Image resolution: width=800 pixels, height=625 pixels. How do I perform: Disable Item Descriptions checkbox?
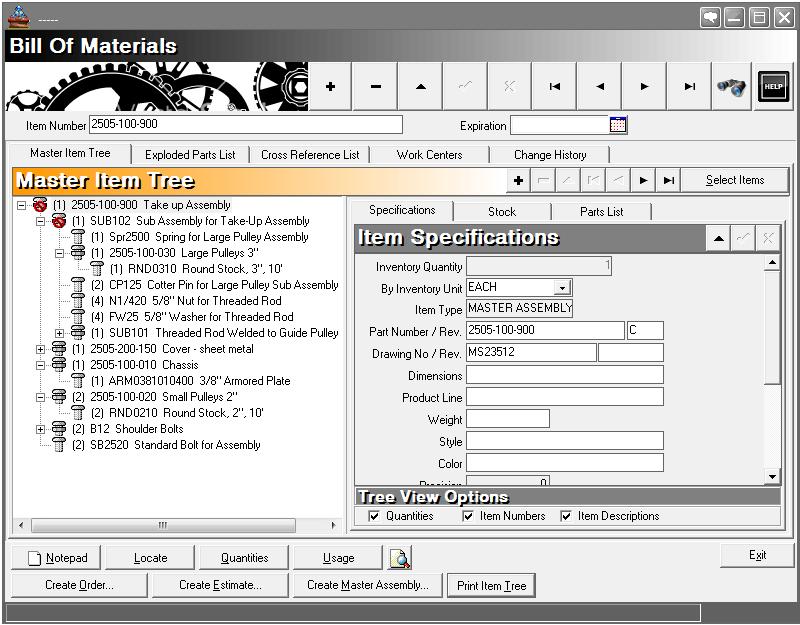coord(566,516)
